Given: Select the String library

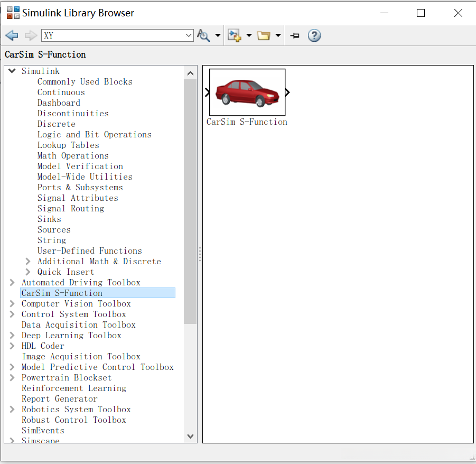Looking at the screenshot, I should pyautogui.click(x=52, y=240).
